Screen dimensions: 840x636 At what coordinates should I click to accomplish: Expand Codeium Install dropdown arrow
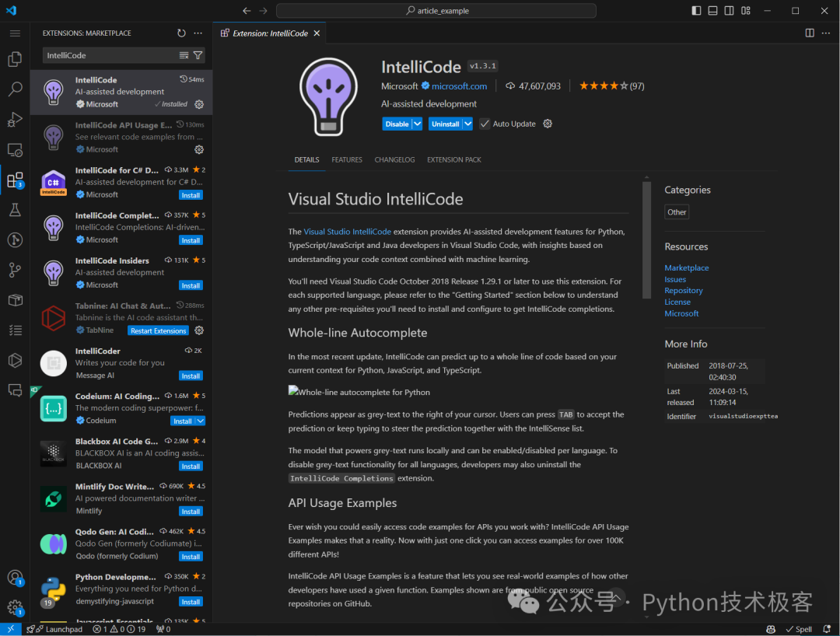pyautogui.click(x=201, y=421)
